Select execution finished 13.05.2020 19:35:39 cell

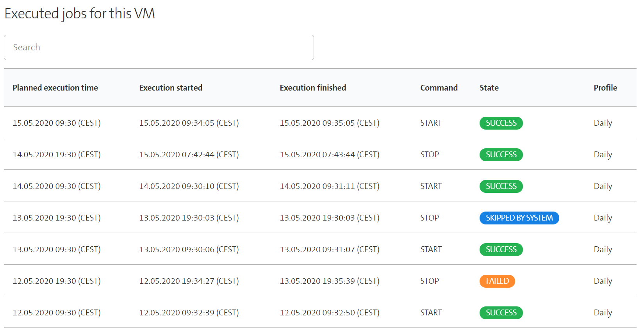pos(329,281)
